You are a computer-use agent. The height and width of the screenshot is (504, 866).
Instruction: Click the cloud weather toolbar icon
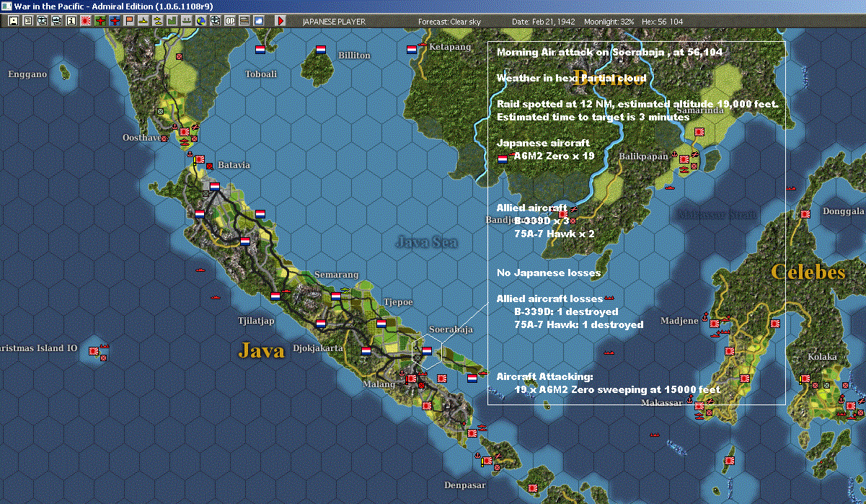click(258, 21)
